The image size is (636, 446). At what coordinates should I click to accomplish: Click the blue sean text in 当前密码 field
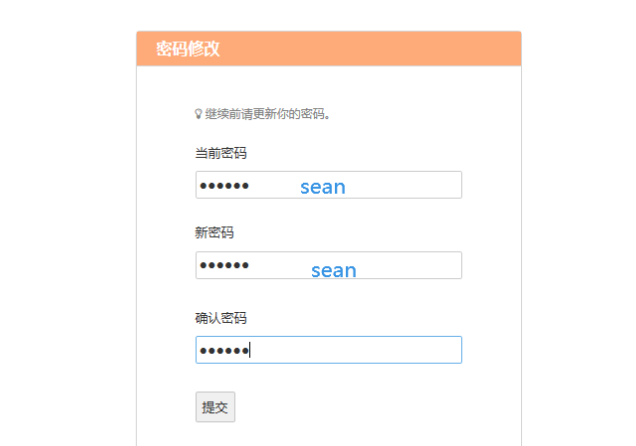322,187
